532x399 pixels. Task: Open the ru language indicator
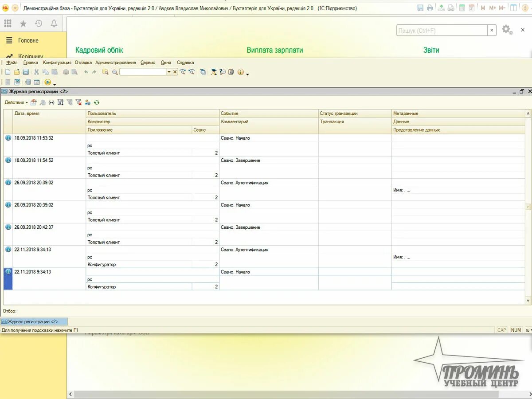[528, 330]
